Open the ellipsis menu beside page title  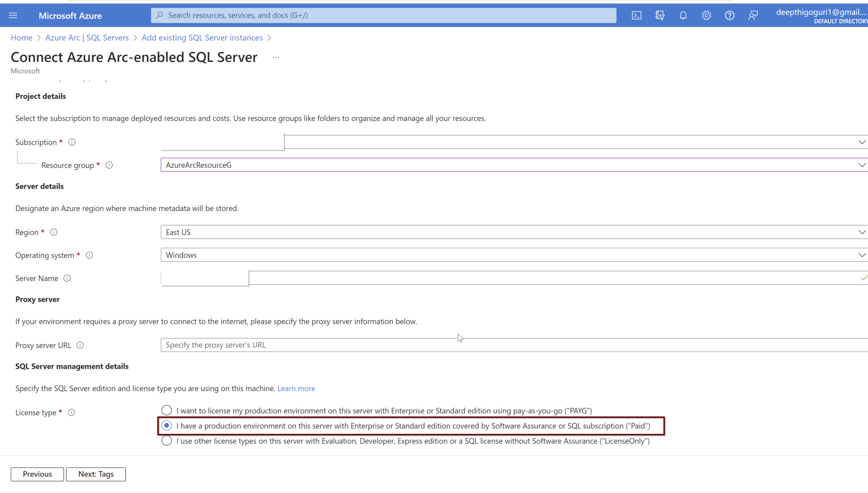[x=276, y=57]
